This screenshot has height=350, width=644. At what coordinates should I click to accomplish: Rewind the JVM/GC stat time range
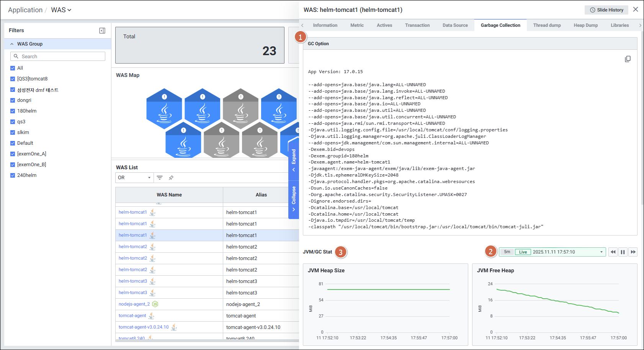click(x=613, y=252)
